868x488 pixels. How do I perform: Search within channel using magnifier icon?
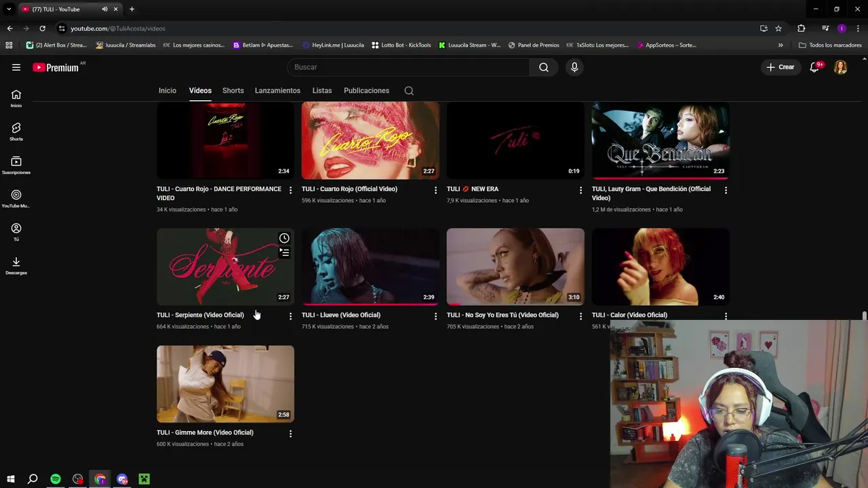point(409,91)
